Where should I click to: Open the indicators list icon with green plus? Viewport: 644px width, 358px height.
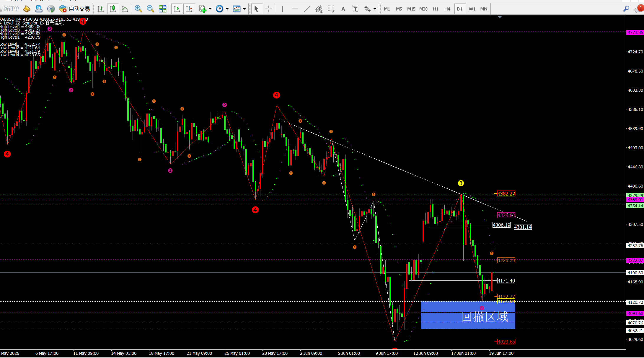pyautogui.click(x=203, y=9)
